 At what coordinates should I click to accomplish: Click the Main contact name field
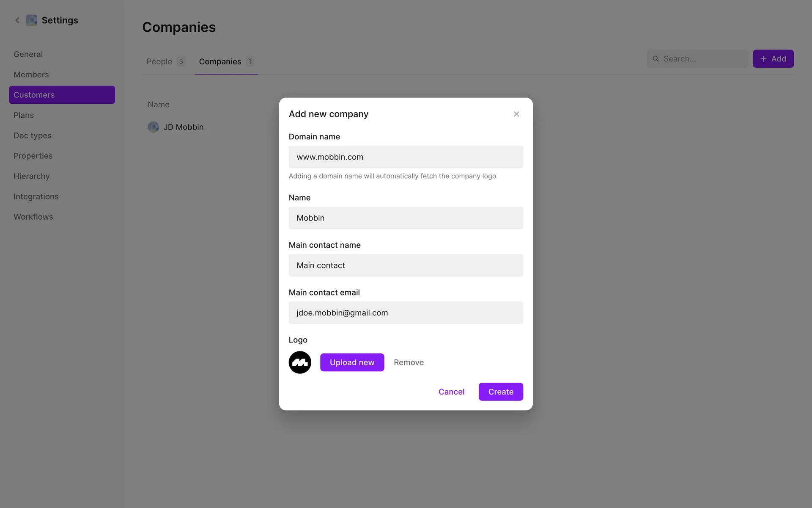[406, 265]
